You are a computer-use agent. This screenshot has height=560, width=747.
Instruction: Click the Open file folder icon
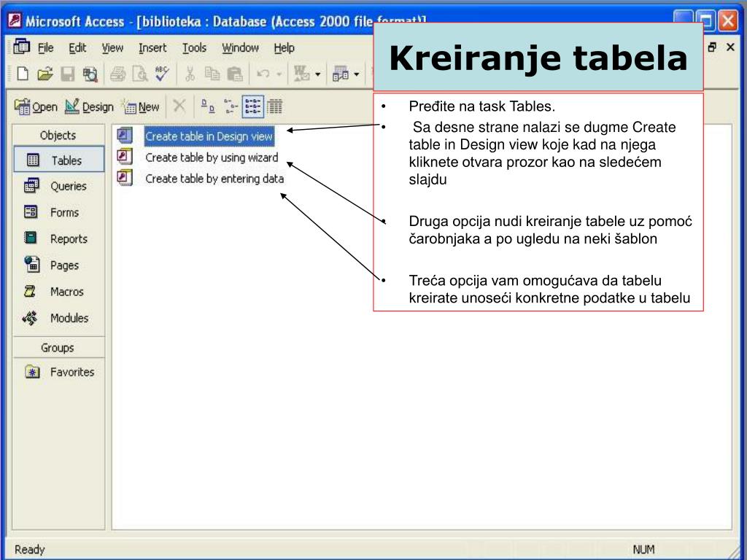(x=44, y=74)
